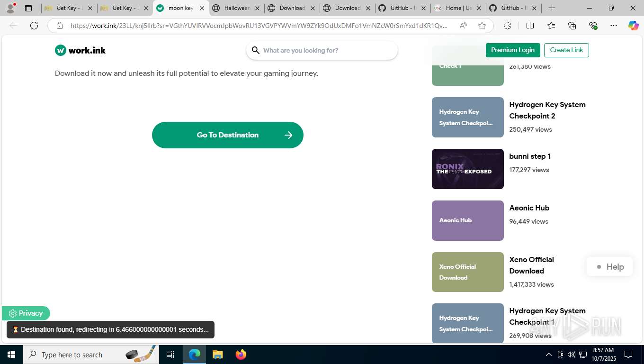Open Firefox on taskbar
The width and height of the screenshot is (644, 364).
(241, 355)
